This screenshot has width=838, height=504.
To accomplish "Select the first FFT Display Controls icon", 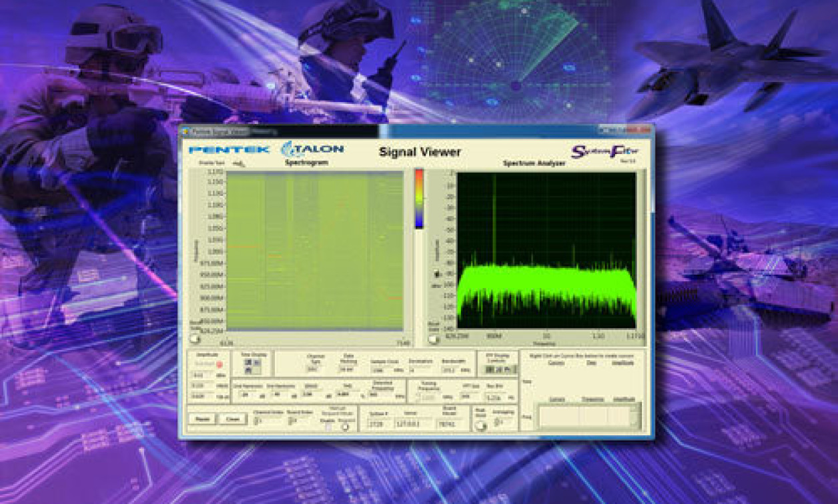I will pos(489,369).
